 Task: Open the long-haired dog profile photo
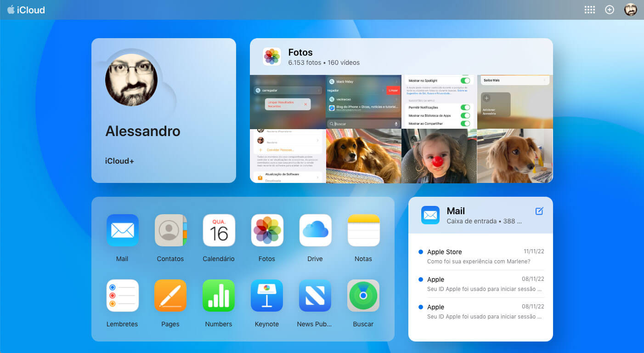click(x=515, y=156)
